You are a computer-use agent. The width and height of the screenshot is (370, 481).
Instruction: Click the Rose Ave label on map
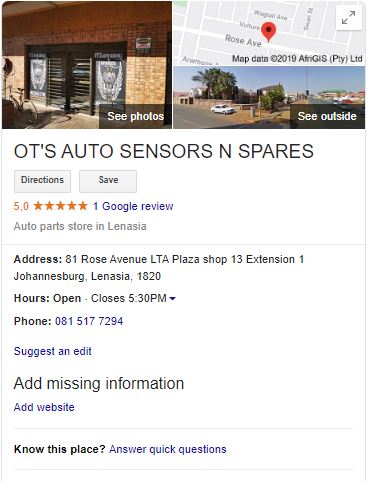tap(243, 40)
